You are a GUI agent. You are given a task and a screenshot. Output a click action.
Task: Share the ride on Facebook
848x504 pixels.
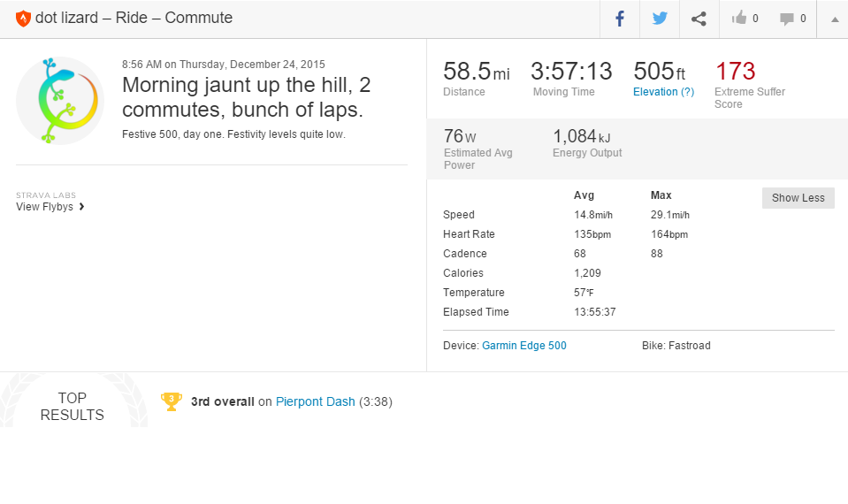pyautogui.click(x=620, y=19)
